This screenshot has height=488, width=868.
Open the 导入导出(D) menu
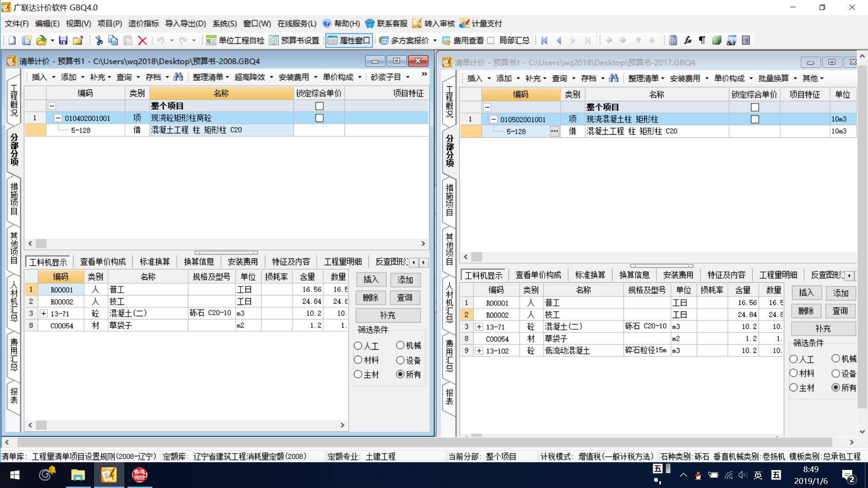point(185,23)
